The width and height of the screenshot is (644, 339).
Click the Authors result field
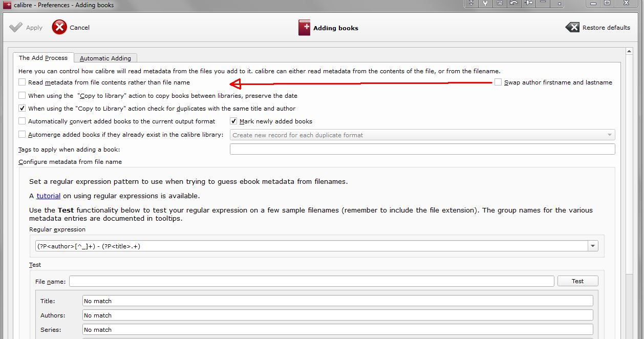338,315
